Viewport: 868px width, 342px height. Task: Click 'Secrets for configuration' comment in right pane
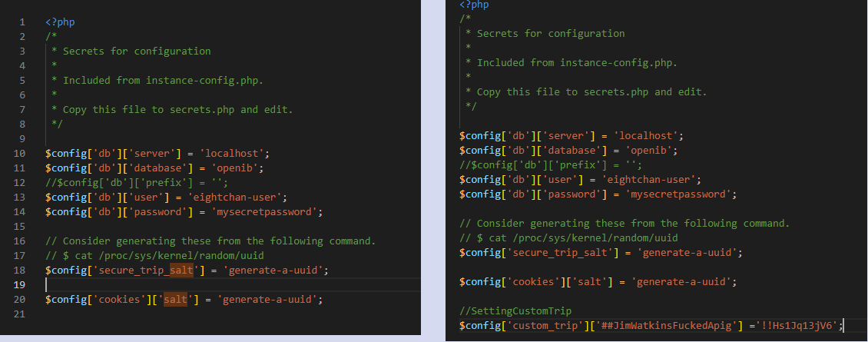[x=551, y=33]
